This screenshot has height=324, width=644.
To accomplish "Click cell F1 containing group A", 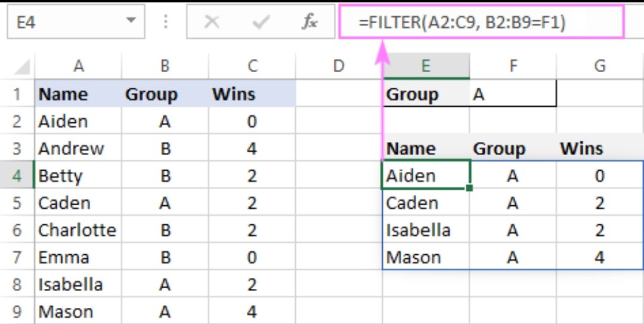I will [x=513, y=94].
